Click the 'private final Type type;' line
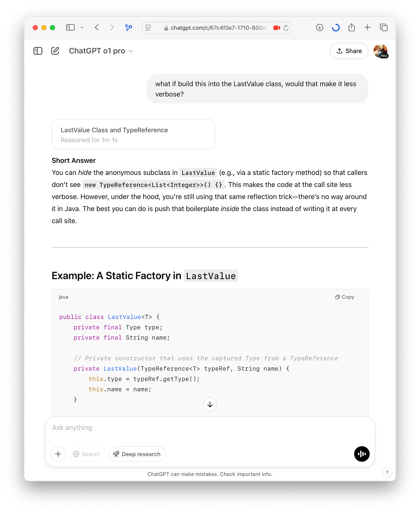 [x=118, y=327]
